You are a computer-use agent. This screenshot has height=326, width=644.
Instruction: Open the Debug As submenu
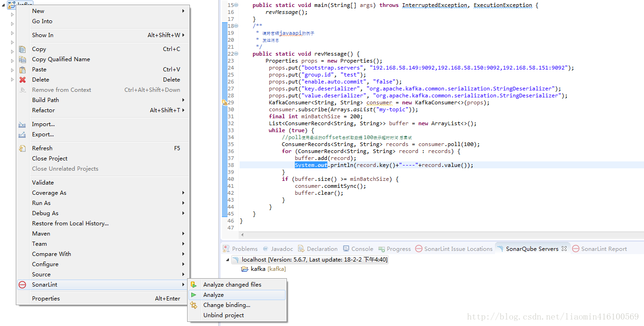[104, 213]
